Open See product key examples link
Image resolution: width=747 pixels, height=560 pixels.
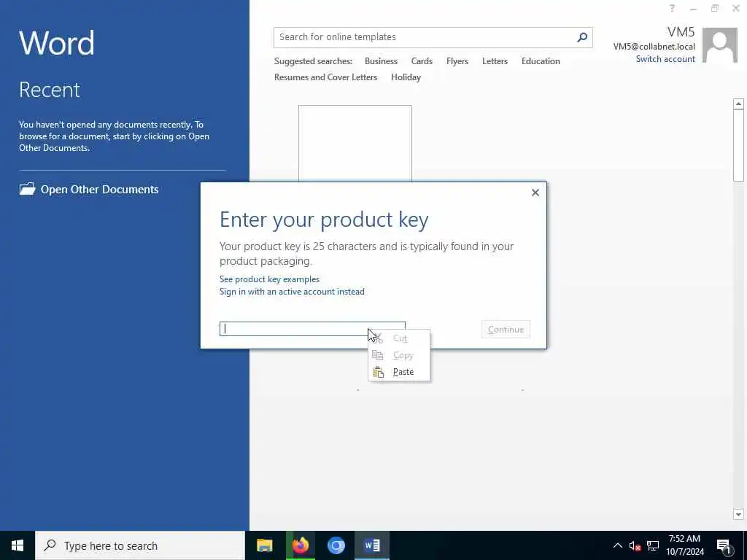(269, 279)
